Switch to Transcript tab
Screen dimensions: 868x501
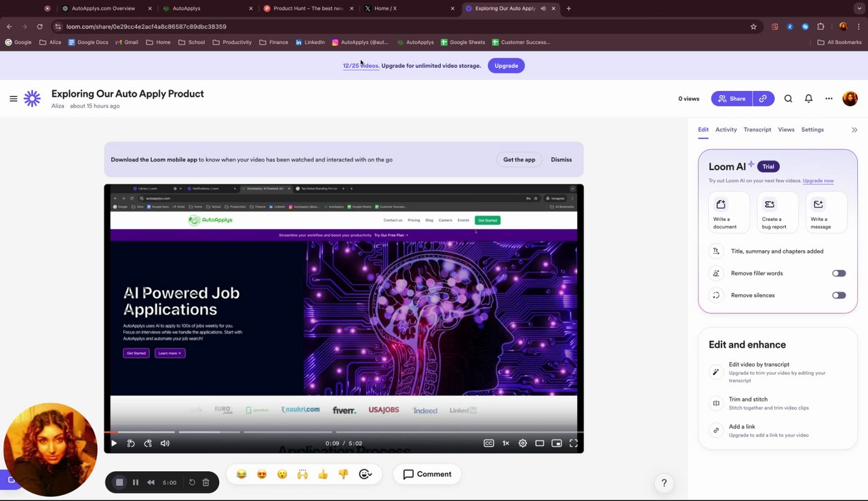point(757,129)
